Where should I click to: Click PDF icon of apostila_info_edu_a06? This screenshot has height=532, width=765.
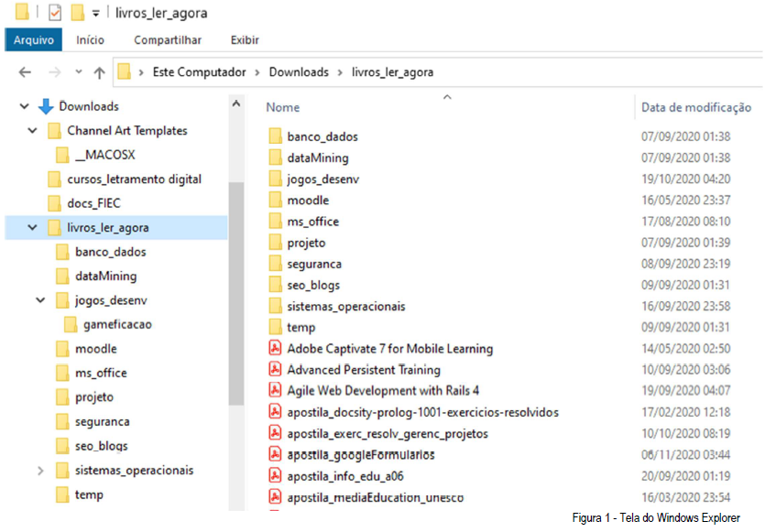pos(274,475)
